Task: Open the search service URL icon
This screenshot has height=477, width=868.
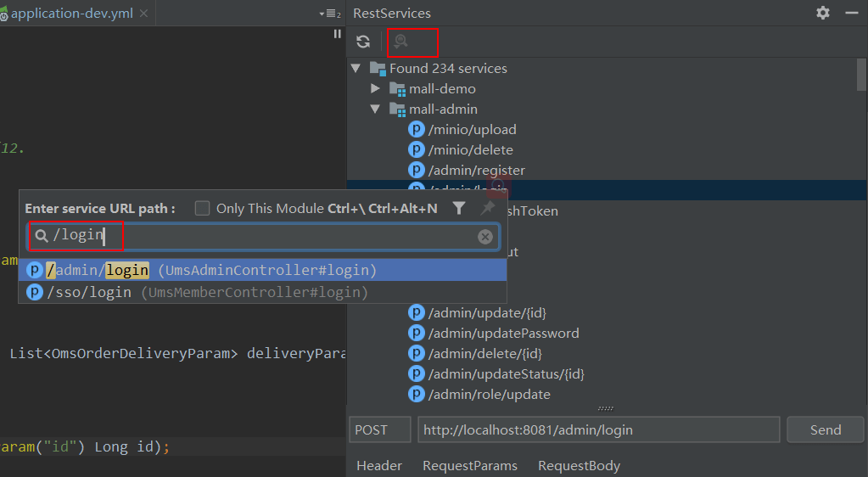Action: pos(400,42)
